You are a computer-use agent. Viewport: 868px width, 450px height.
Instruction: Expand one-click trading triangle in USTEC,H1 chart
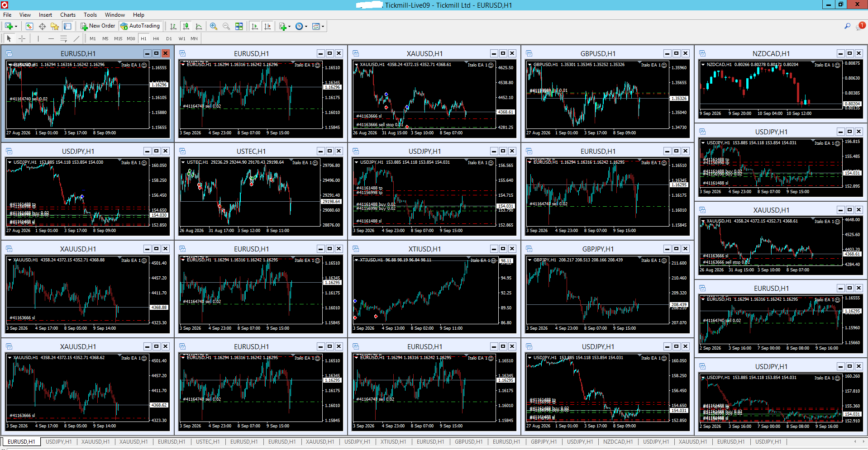(x=183, y=162)
